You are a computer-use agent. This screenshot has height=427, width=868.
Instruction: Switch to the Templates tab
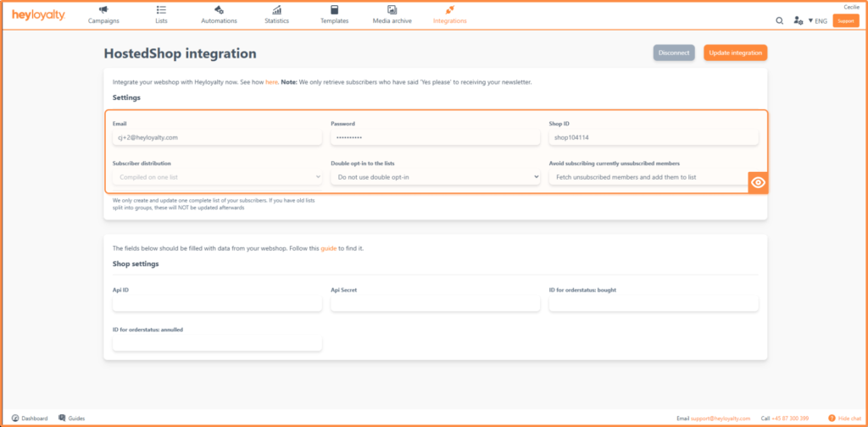pos(334,14)
